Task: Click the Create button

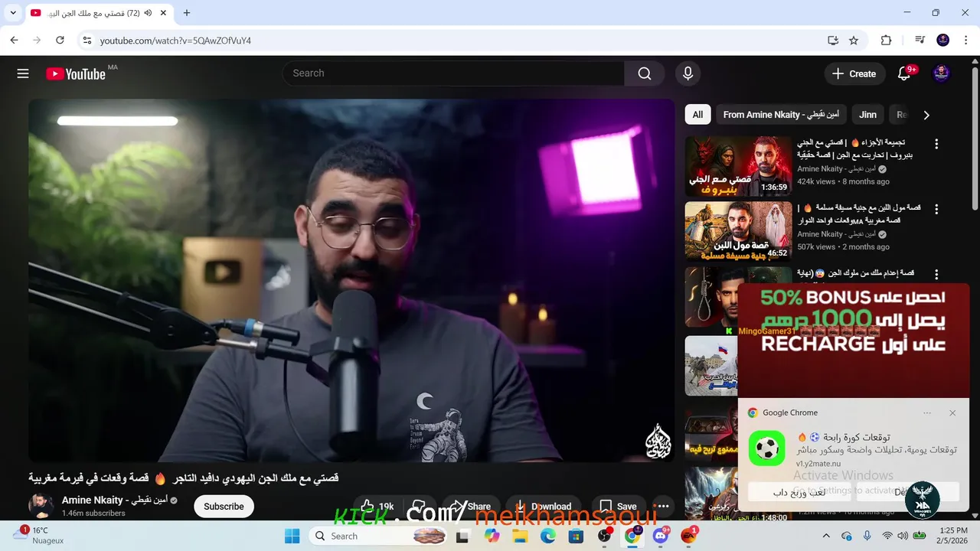Action: (x=854, y=73)
